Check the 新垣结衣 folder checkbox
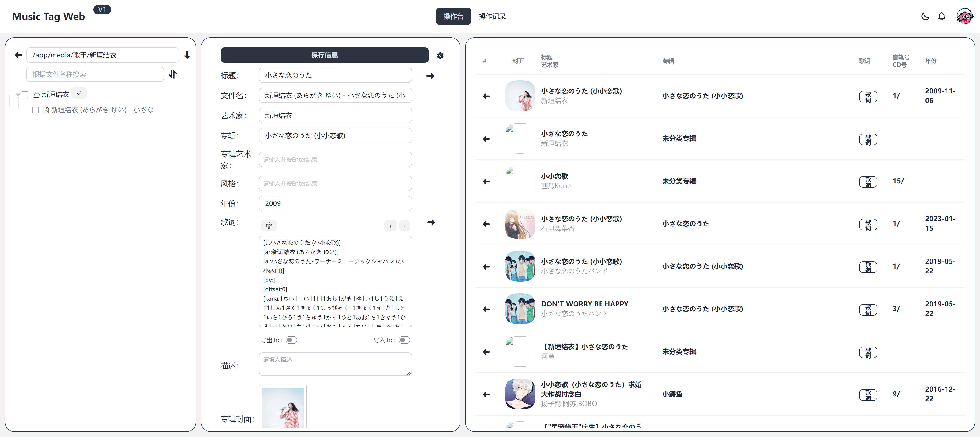980x440 pixels. [25, 95]
